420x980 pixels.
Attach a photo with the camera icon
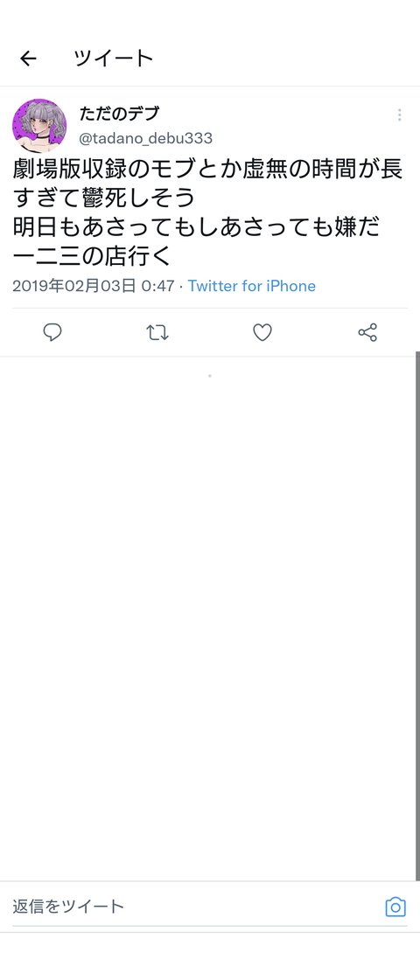[x=395, y=907]
